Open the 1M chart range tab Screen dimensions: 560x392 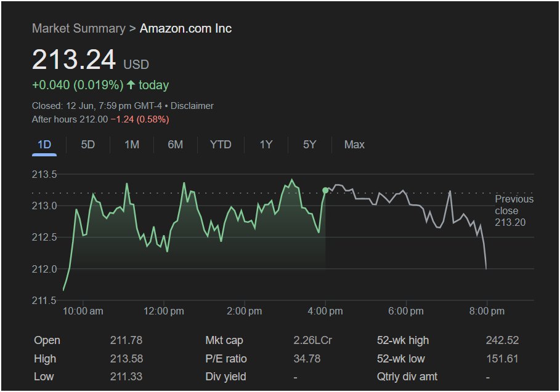[x=132, y=145]
